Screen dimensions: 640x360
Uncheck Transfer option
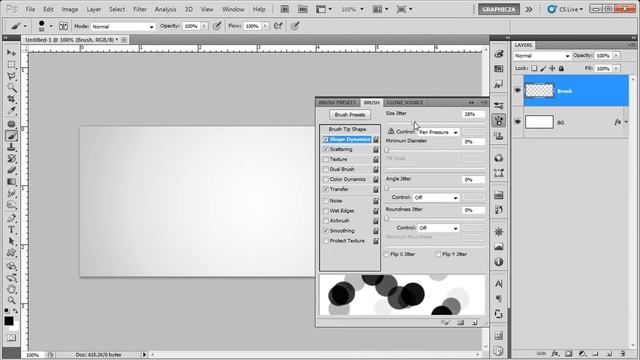coord(326,189)
